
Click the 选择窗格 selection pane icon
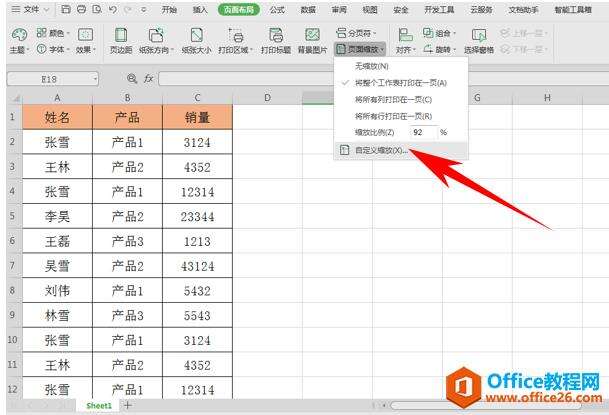click(x=479, y=41)
